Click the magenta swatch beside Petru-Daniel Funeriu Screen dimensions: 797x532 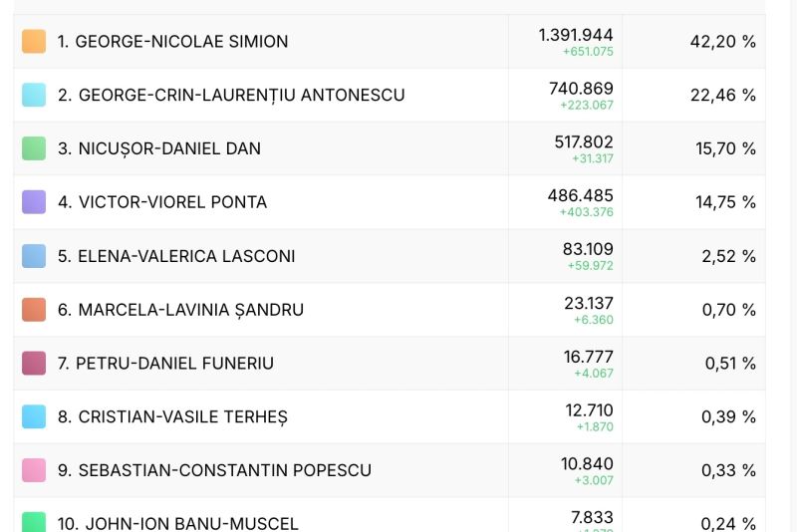[34, 363]
